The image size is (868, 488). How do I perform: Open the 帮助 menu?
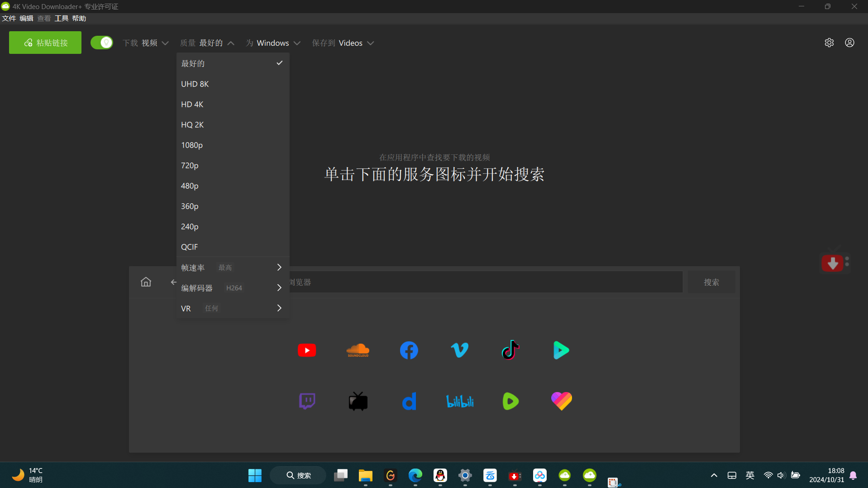(79, 18)
